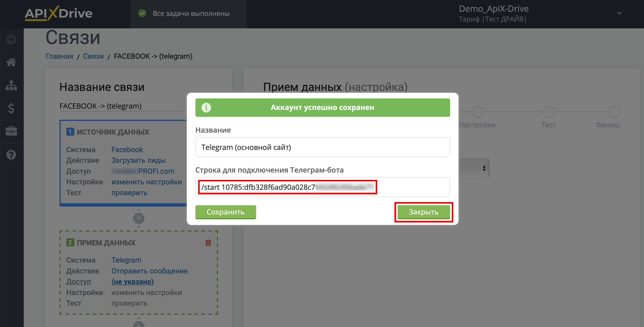Go to Главная breadcrumb link
The image size is (644, 327).
pos(59,56)
